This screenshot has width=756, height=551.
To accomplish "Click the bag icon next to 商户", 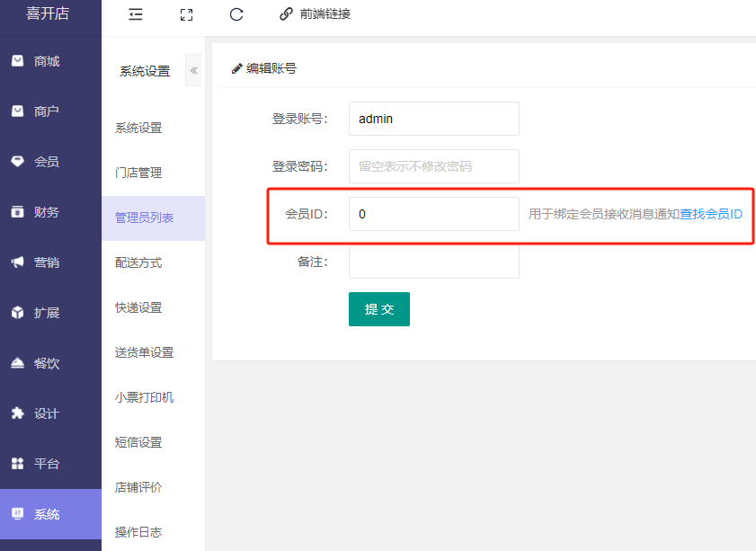I will (x=17, y=111).
